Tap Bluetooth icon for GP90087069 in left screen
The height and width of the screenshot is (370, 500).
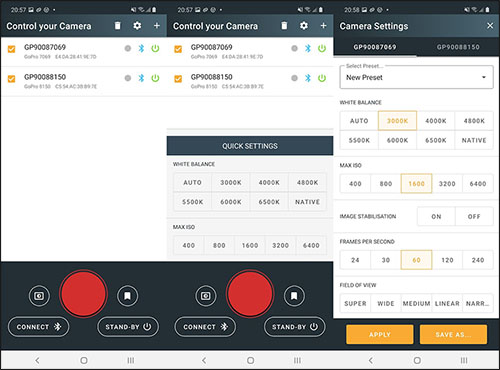click(141, 48)
